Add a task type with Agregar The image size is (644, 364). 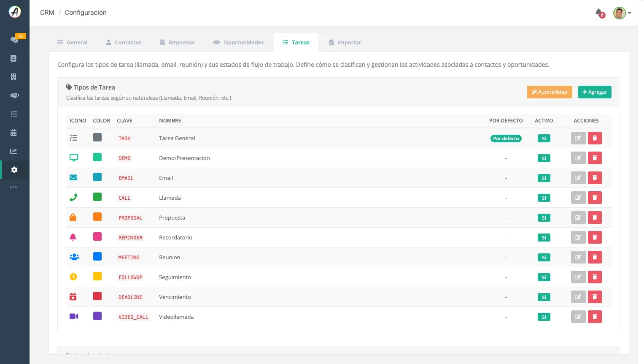tap(595, 92)
